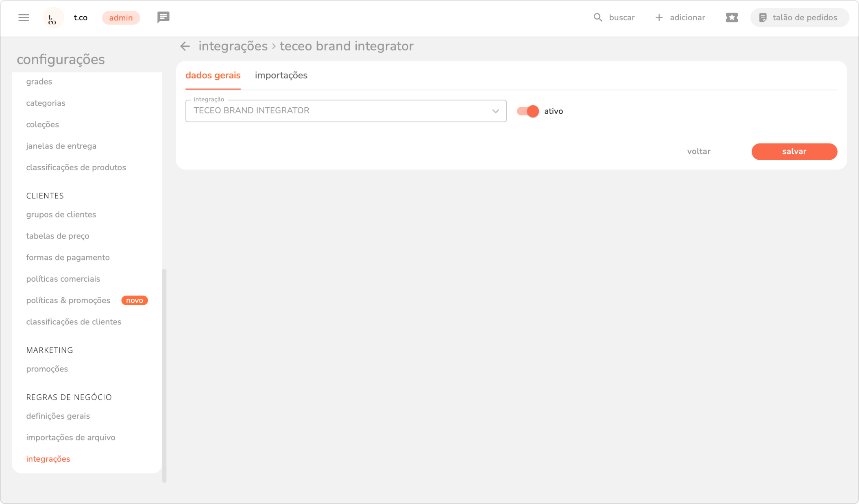Click the search magnifier icon
Image resolution: width=859 pixels, height=504 pixels.
(597, 17)
